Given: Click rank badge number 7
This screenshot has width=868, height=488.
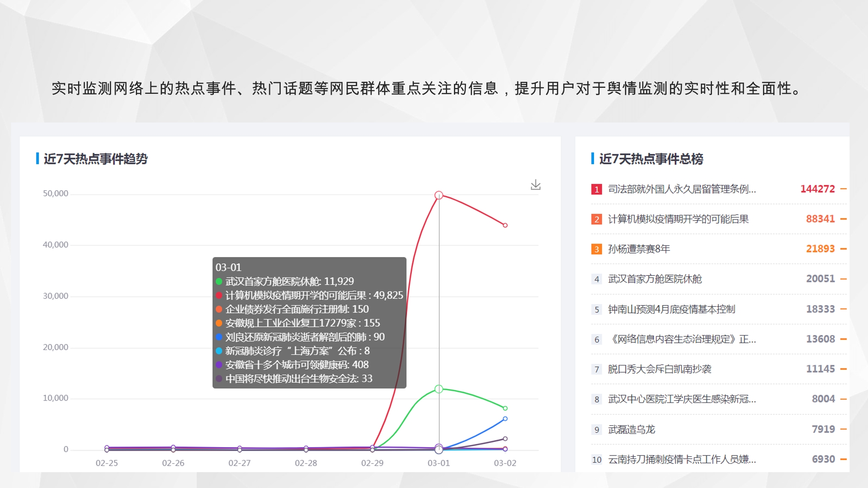Looking at the screenshot, I should [596, 369].
